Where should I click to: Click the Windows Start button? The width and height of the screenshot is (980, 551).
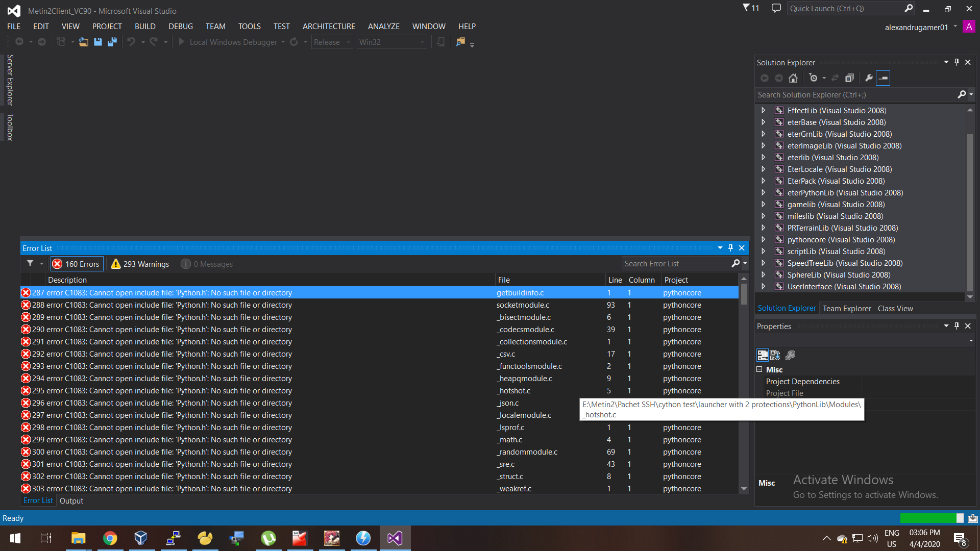[15, 538]
